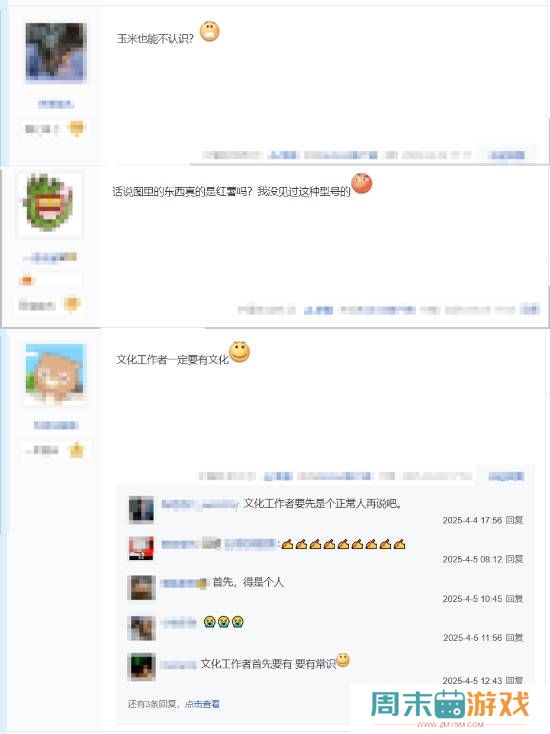
Task: Open avatar beside the 首先，得是个人 sub-reply
Action: coord(141,587)
